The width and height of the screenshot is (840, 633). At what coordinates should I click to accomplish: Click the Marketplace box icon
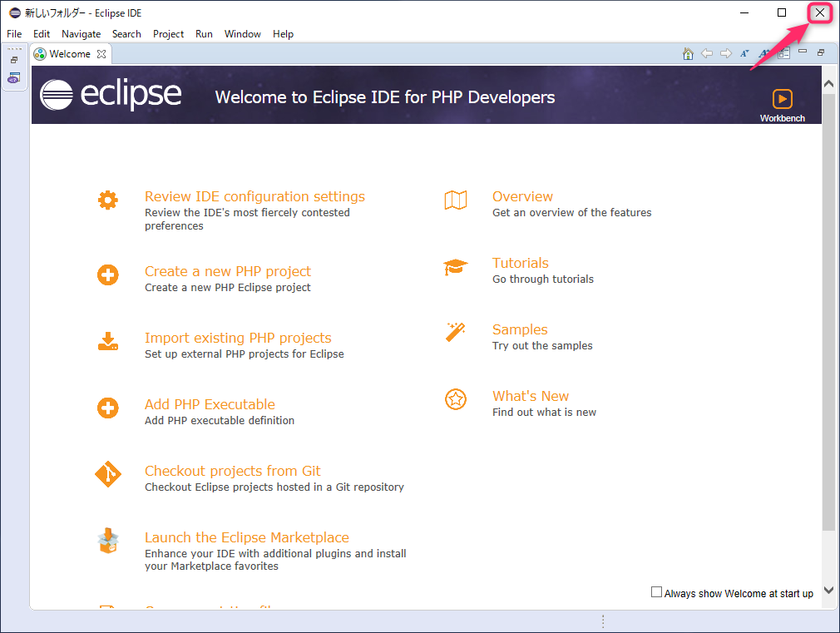coord(107,541)
